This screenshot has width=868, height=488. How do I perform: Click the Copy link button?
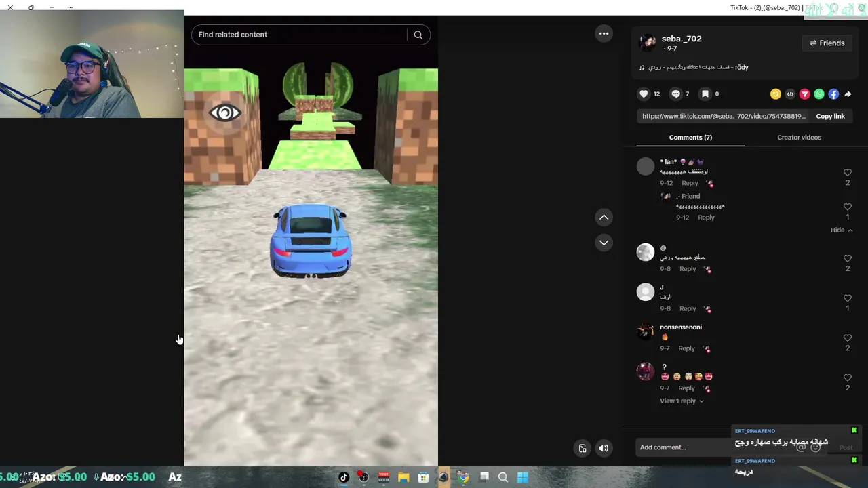(x=830, y=116)
